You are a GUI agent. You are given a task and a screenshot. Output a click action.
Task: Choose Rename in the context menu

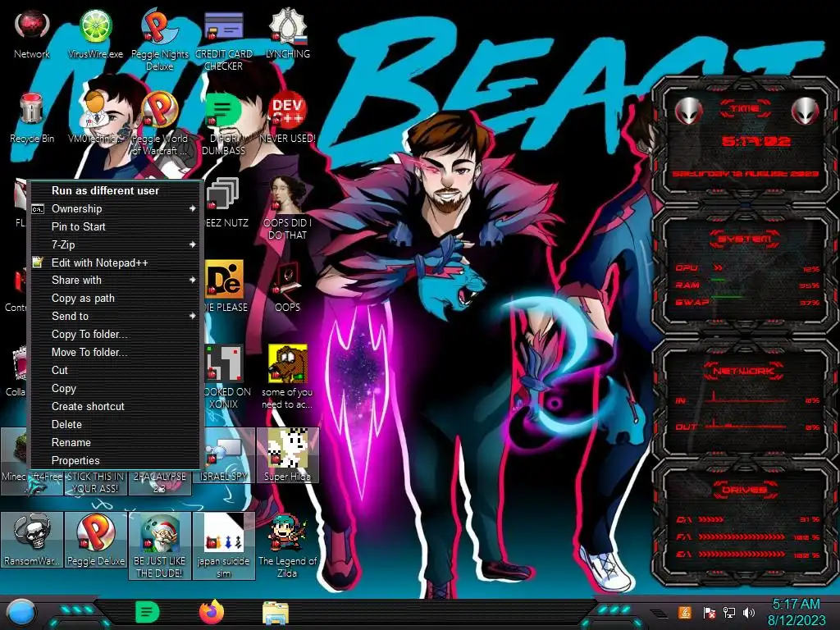[x=115, y=442]
